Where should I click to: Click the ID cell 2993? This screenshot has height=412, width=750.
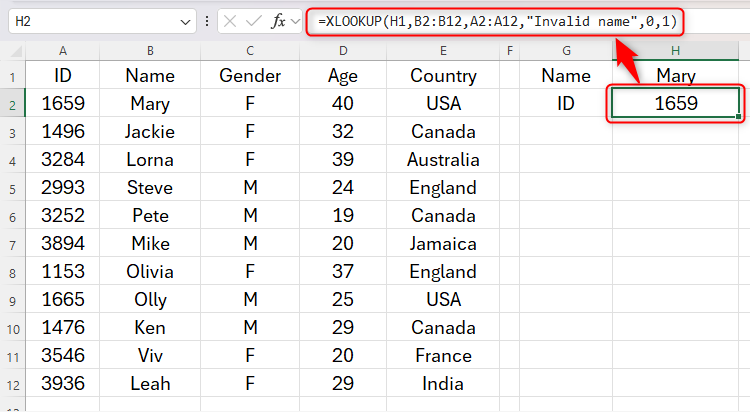tap(63, 187)
